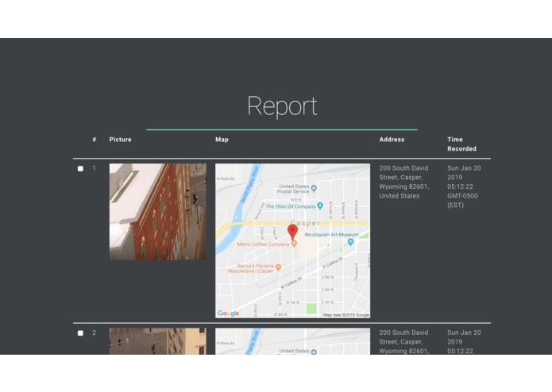The height and width of the screenshot is (392, 552).
Task: Click row 2 address text
Action: (x=404, y=342)
